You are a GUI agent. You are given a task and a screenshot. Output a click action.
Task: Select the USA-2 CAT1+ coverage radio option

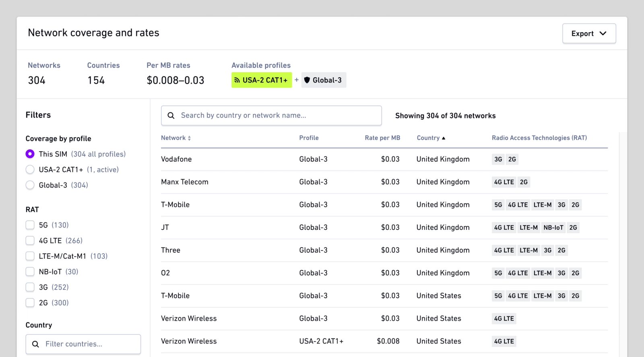click(30, 170)
